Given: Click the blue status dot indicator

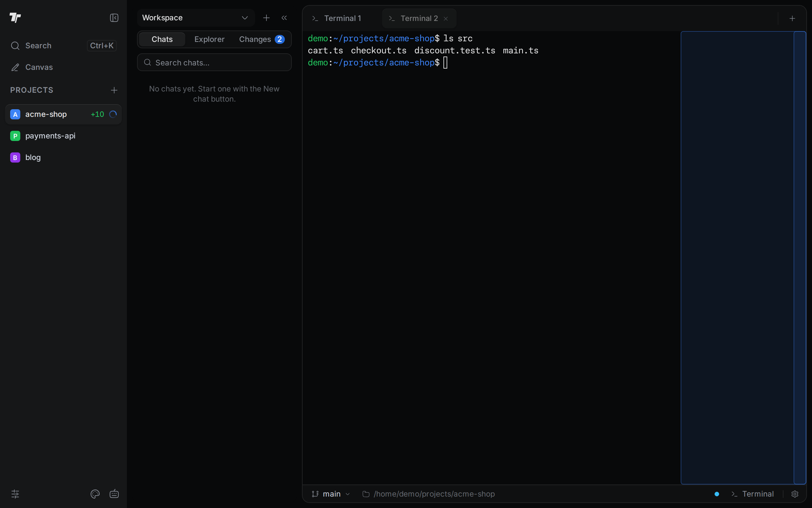Looking at the screenshot, I should point(717,494).
